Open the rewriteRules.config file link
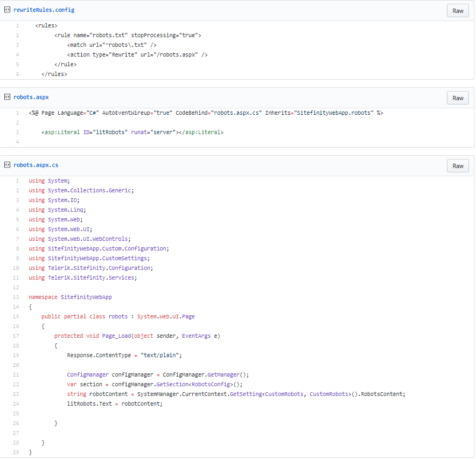Screen dimensions: 476x459 click(x=44, y=10)
